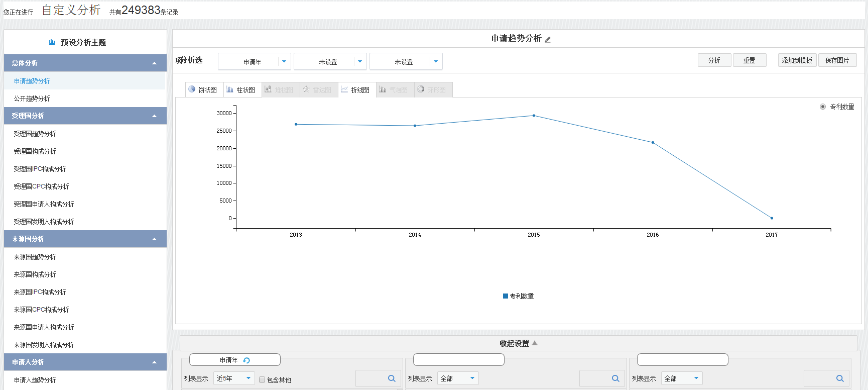Image resolution: width=868 pixels, height=390 pixels.
Task: Click the search magnifier in the middle settings panel
Action: tap(615, 378)
